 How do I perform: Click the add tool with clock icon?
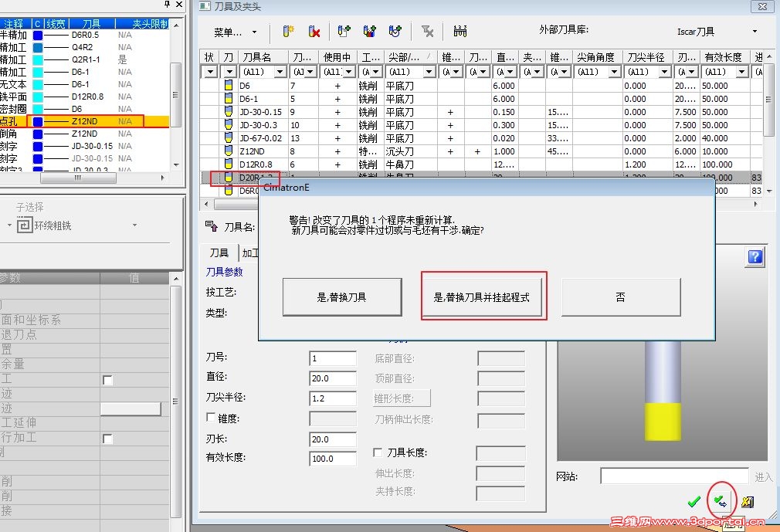pyautogui.click(x=395, y=32)
